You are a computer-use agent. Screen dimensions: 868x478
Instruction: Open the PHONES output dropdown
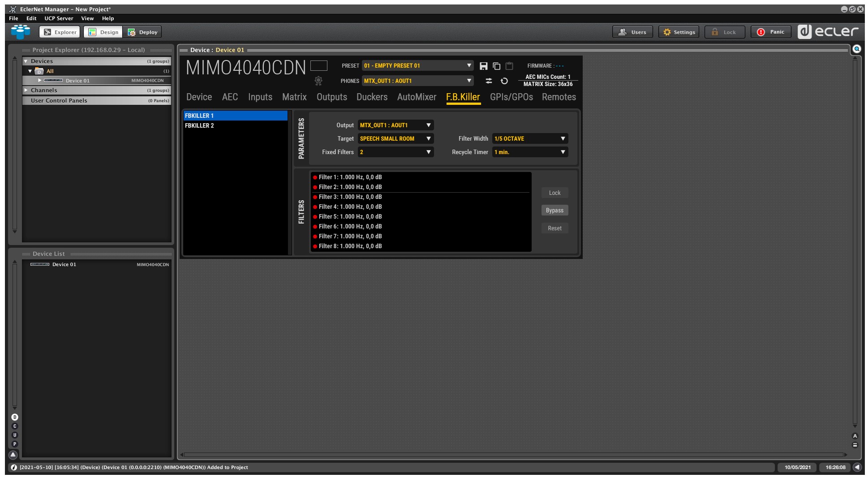click(x=417, y=81)
